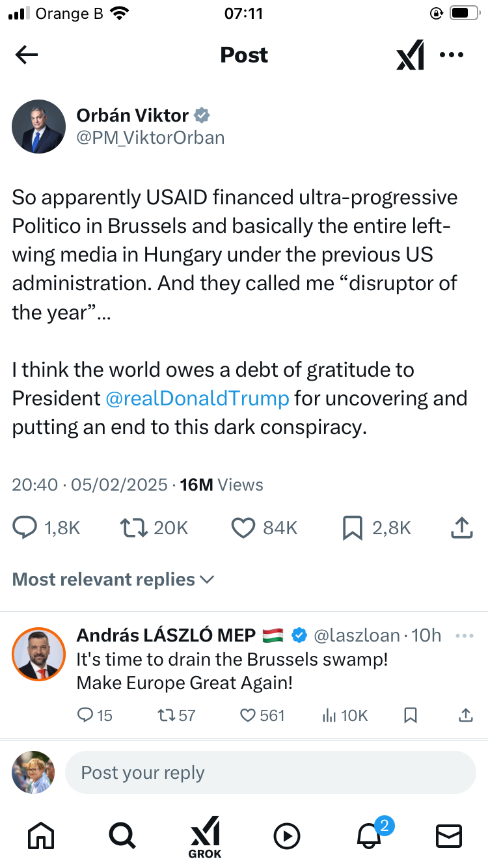
Task: Open the Grok tab in bottom bar
Action: (x=205, y=835)
